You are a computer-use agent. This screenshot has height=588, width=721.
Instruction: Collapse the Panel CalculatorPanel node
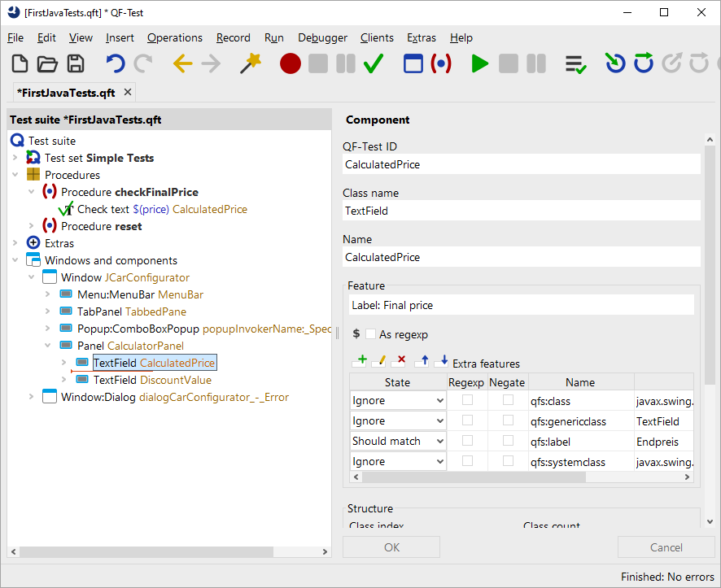pos(47,346)
